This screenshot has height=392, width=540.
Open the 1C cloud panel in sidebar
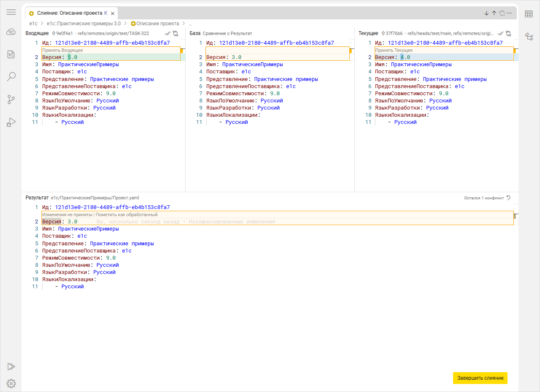[11, 32]
